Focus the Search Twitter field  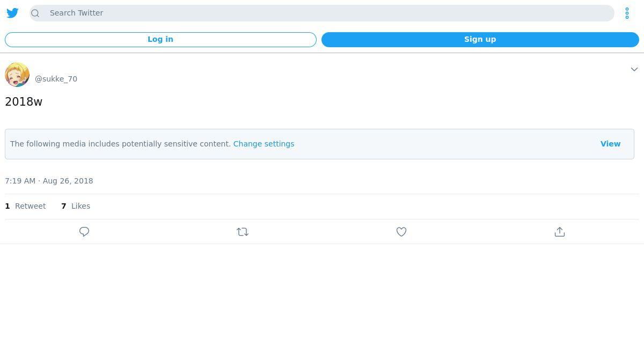pyautogui.click(x=322, y=13)
